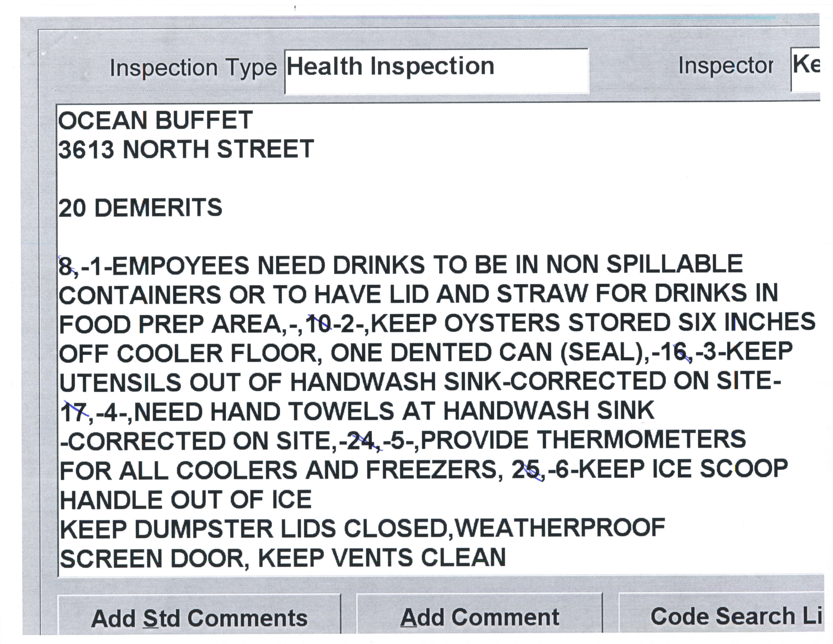The image size is (833, 644).
Task: Click the word WEATHERPROOF
Action: click(560, 528)
